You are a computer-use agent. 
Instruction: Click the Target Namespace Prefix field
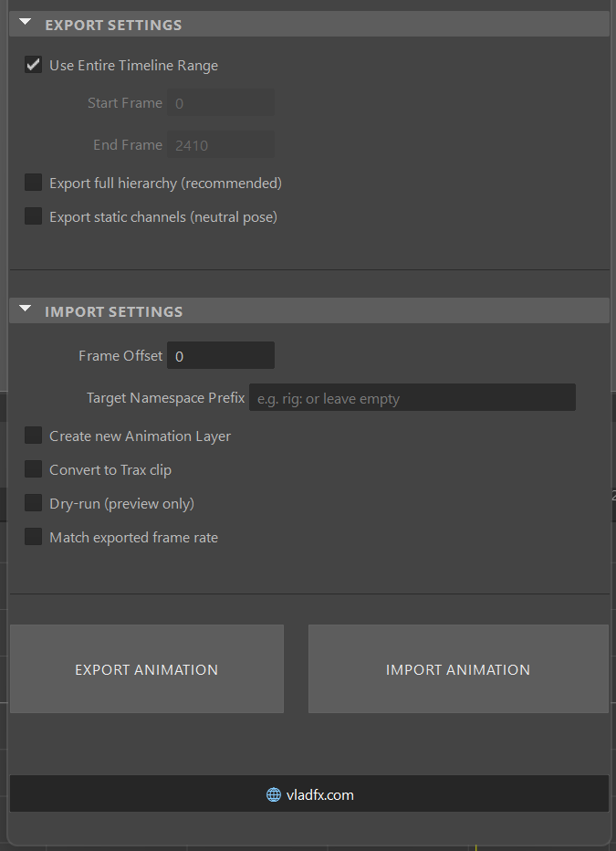[x=412, y=398]
